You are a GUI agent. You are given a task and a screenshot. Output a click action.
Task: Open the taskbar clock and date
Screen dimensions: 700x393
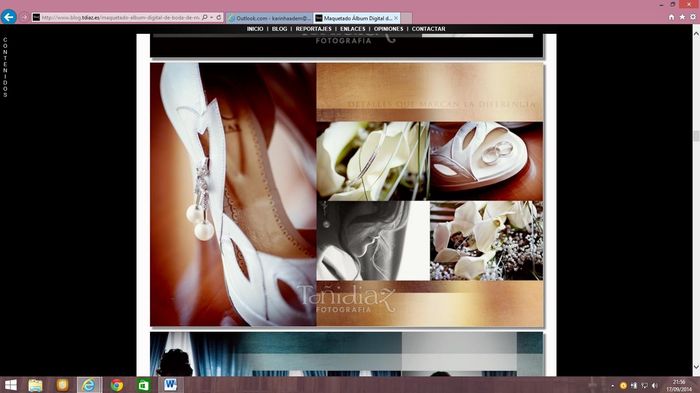coord(679,385)
